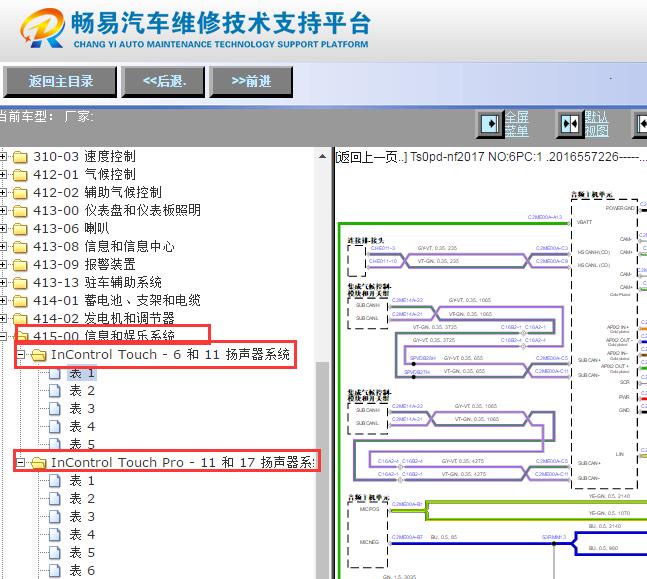This screenshot has width=647, height=579.
Task: Click folder icon of 413-09 报警装置
Action: pos(20,265)
